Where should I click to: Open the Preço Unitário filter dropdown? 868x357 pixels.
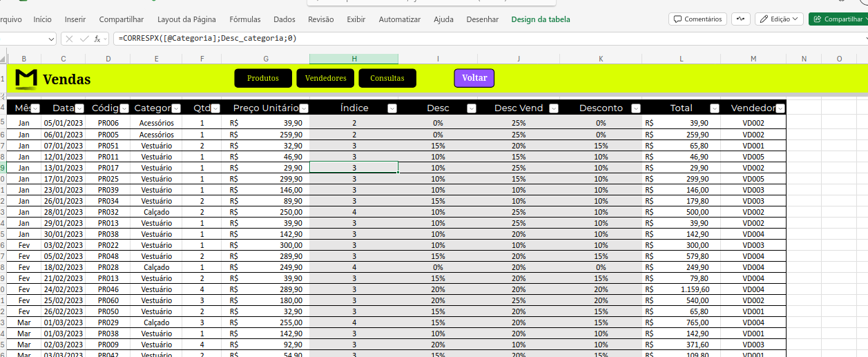[x=304, y=108]
